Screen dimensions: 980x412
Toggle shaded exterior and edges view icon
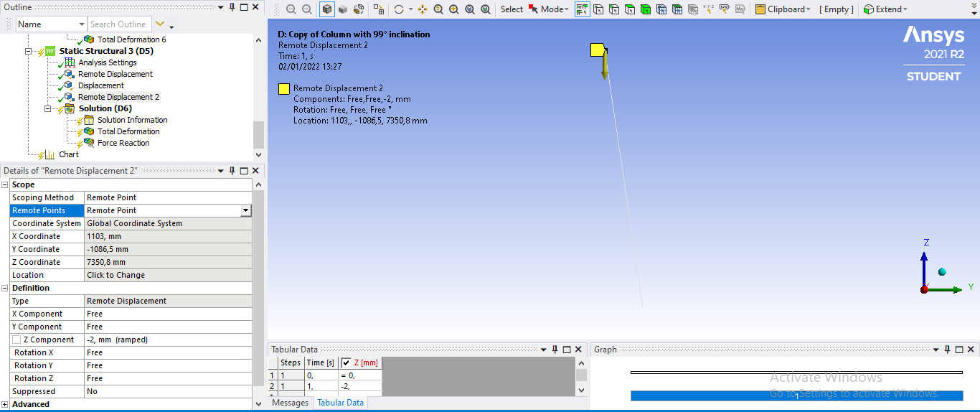coord(327,9)
